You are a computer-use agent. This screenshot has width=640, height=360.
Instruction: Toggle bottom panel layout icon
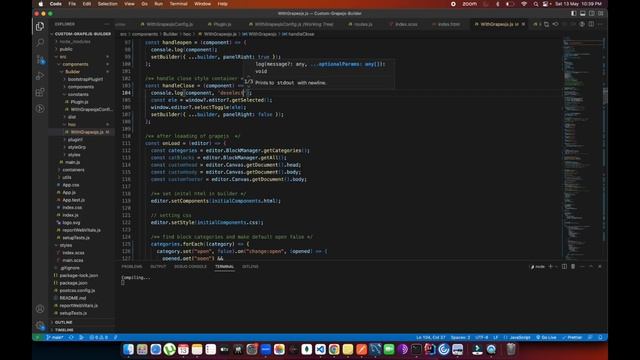582,13
